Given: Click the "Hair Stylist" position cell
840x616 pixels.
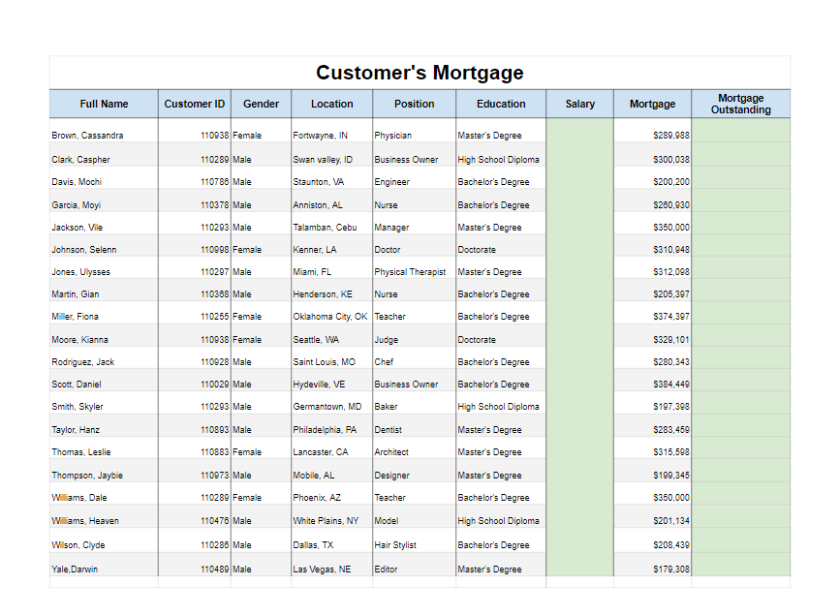Looking at the screenshot, I should pos(395,545).
